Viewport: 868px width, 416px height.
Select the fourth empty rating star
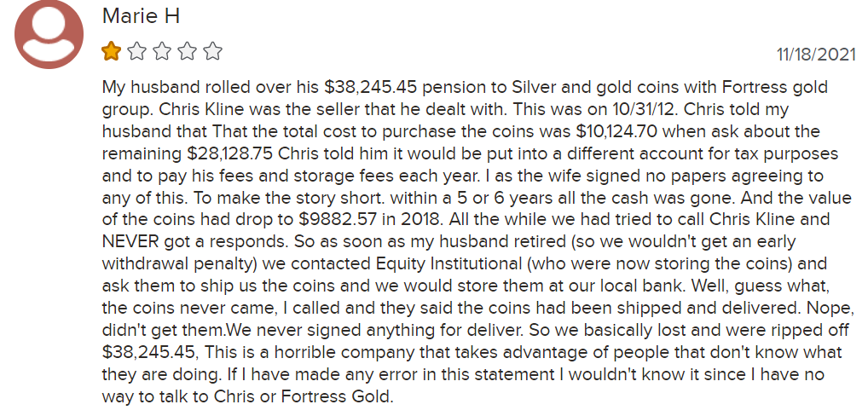[x=187, y=52]
